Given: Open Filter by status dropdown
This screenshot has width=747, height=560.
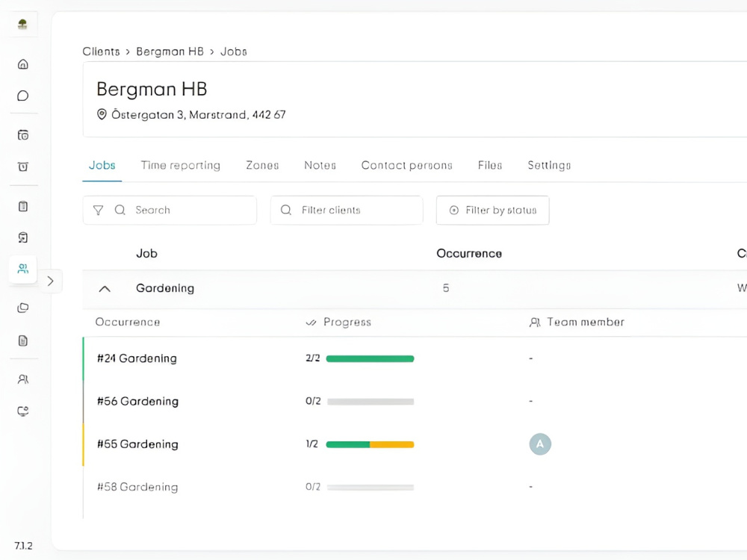Looking at the screenshot, I should [492, 210].
